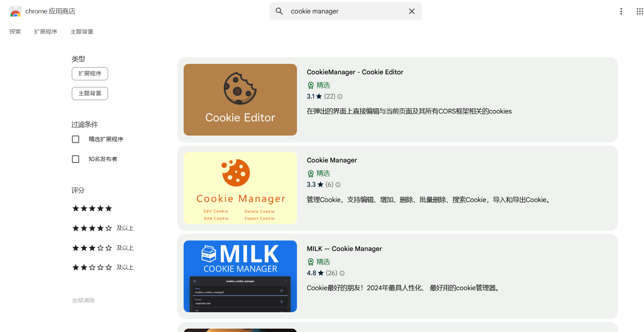This screenshot has height=332, width=644.
Task: Go to the 扩展程序 navigation tab
Action: click(x=46, y=32)
